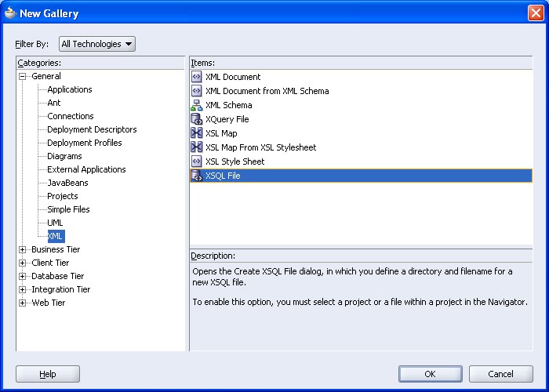Select the Web Tier label
Viewport: 549px width, 392px height.
point(49,303)
